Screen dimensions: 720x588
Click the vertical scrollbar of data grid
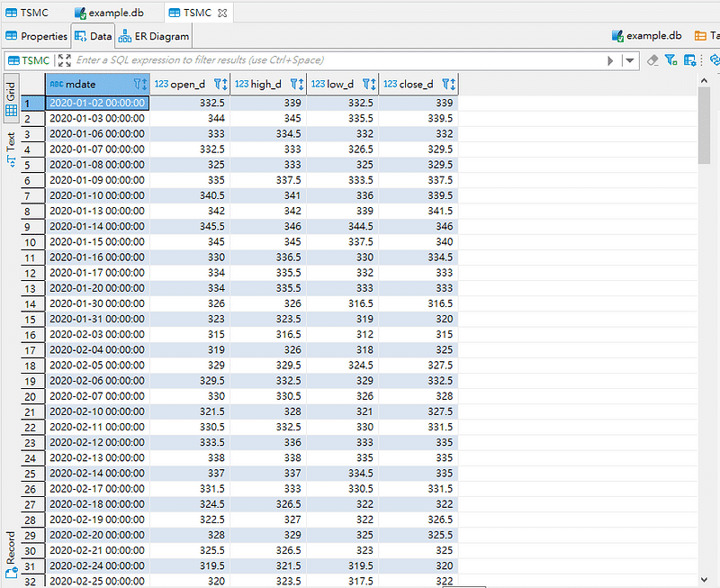(704, 126)
